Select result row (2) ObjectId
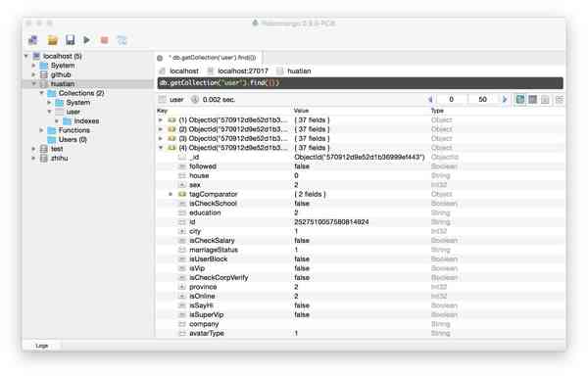 coord(360,129)
